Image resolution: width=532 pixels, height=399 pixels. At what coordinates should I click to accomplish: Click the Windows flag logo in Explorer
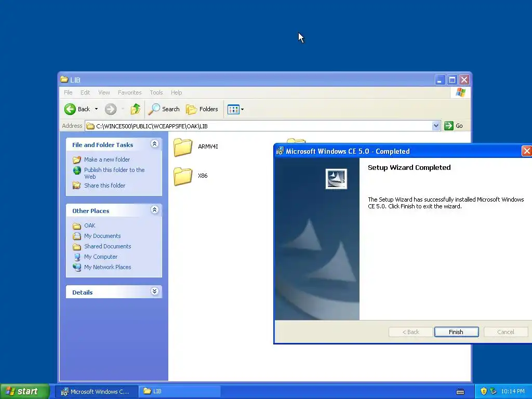point(460,92)
